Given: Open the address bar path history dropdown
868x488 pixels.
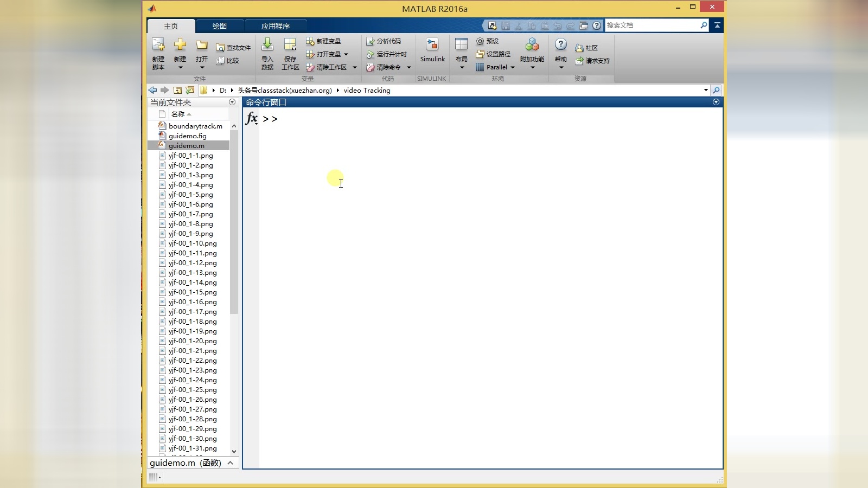Looking at the screenshot, I should click(x=706, y=90).
